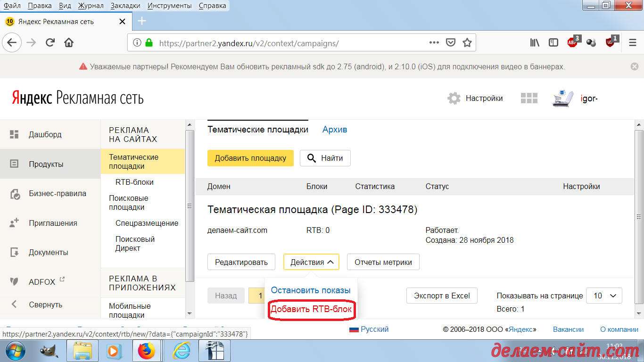Click the Яндекс Рекламная сеть logo
The height and width of the screenshot is (362, 644).
pos(78,98)
